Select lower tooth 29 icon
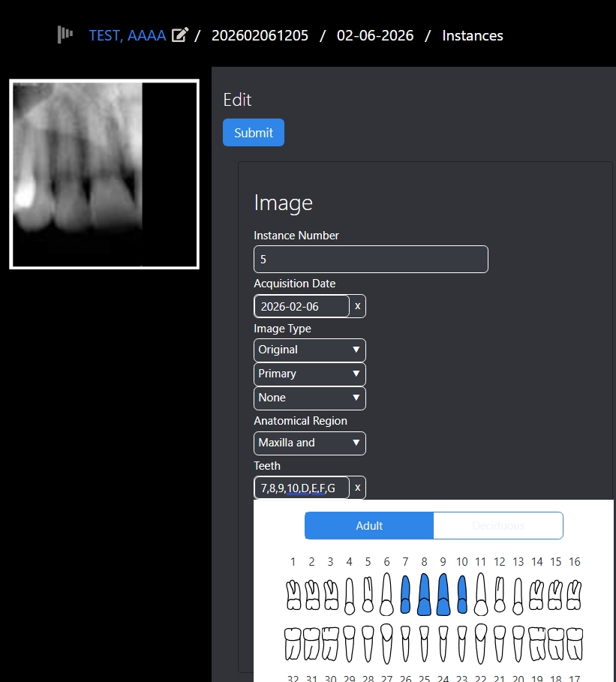 350,644
